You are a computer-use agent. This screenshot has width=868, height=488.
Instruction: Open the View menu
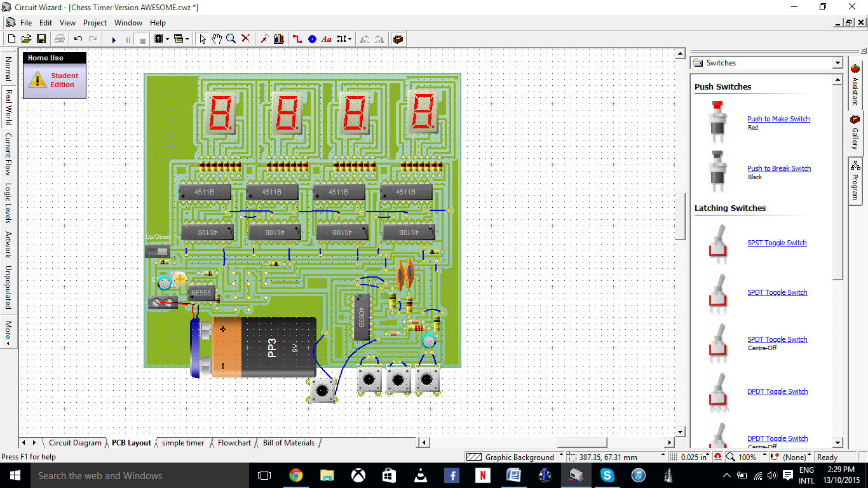67,23
